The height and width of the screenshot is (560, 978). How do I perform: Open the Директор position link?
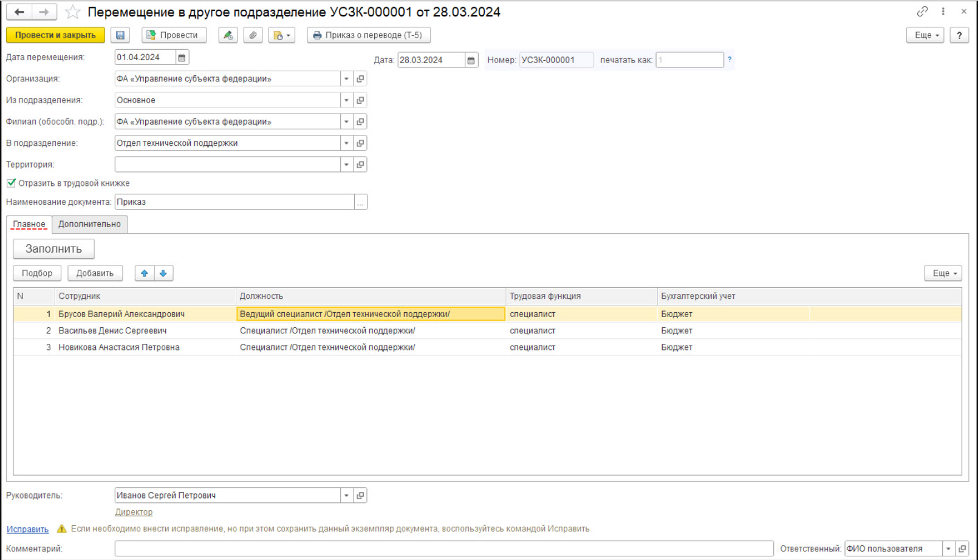point(134,512)
